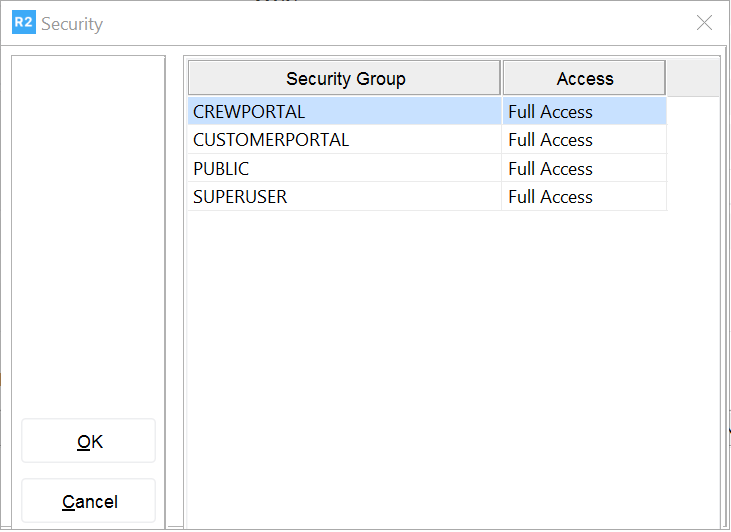Screen dimensions: 731x532
Task: Change Full Access value for PUBLIC
Action: 584,169
